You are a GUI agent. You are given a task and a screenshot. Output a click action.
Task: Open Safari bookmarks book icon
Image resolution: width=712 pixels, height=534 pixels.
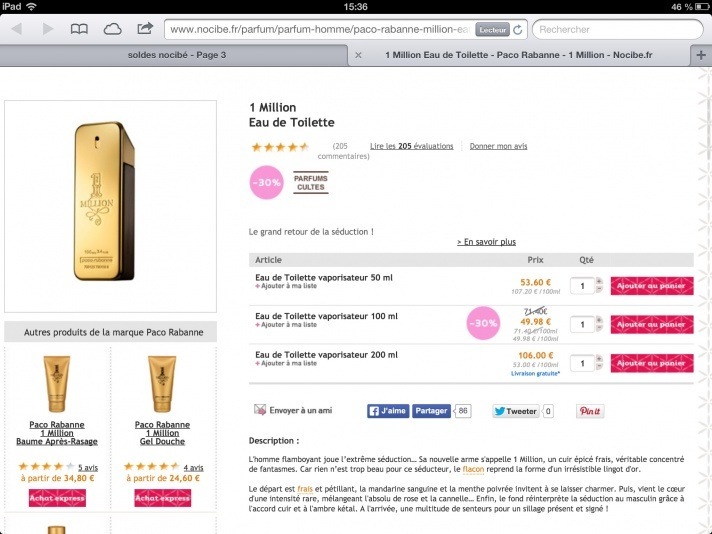[x=79, y=30]
